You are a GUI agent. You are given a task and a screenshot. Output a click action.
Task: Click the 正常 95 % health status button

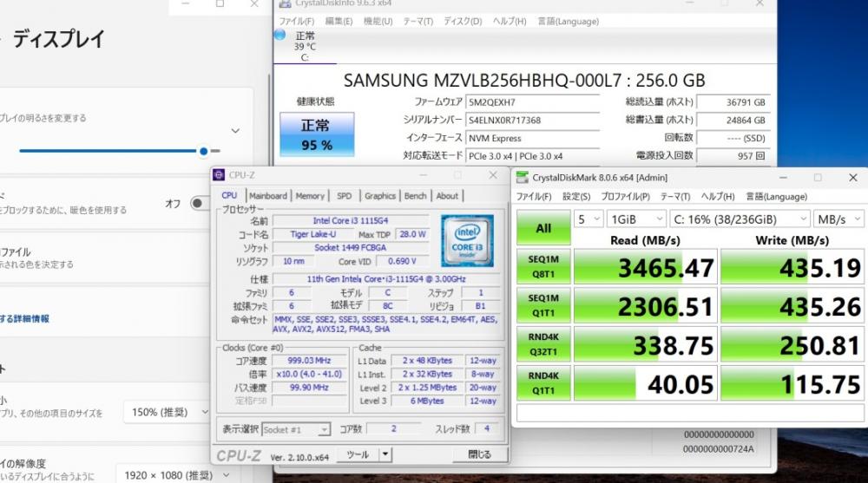coord(317,134)
